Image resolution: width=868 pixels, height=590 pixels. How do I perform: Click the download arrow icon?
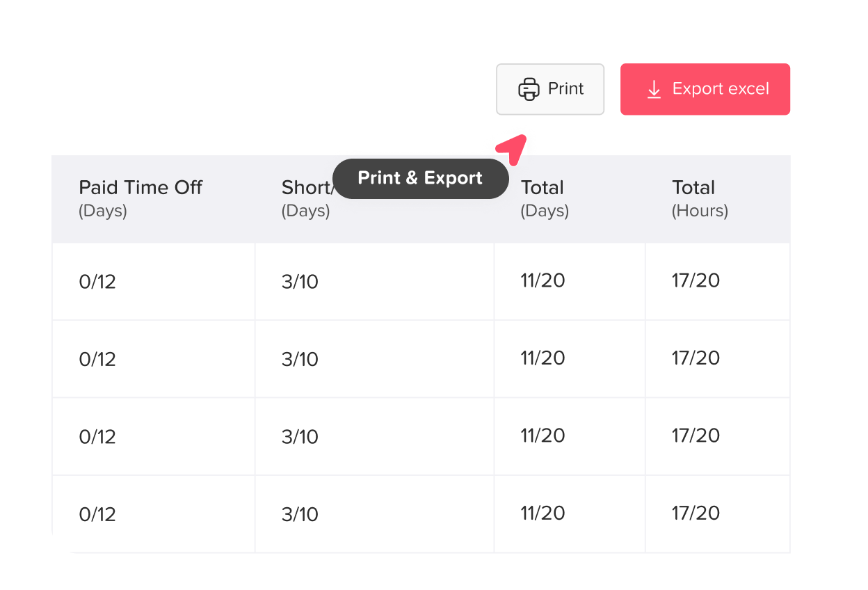[654, 90]
